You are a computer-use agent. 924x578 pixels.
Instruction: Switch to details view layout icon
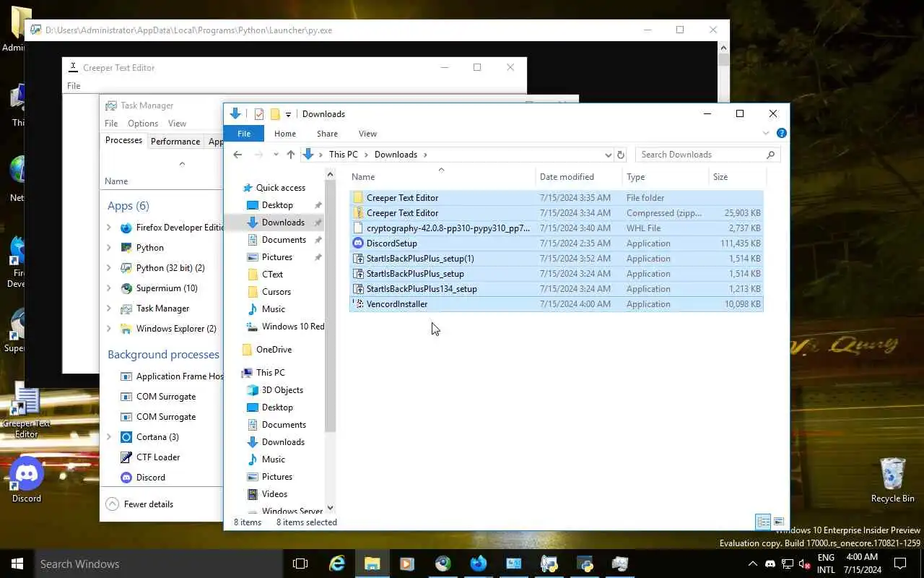(x=762, y=522)
